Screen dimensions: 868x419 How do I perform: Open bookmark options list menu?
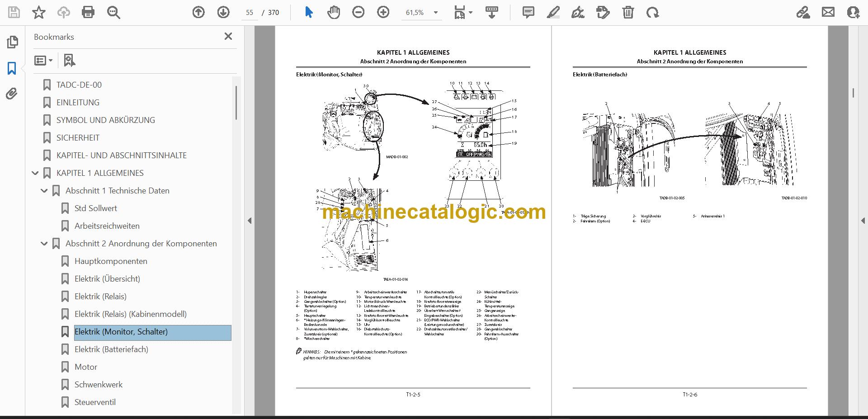pos(44,60)
